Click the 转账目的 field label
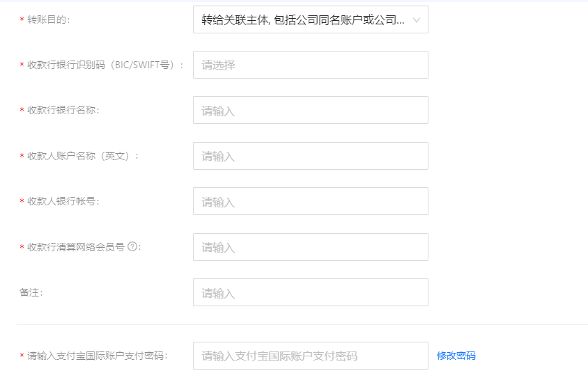Screen dimensions: 588x380 click(48, 20)
